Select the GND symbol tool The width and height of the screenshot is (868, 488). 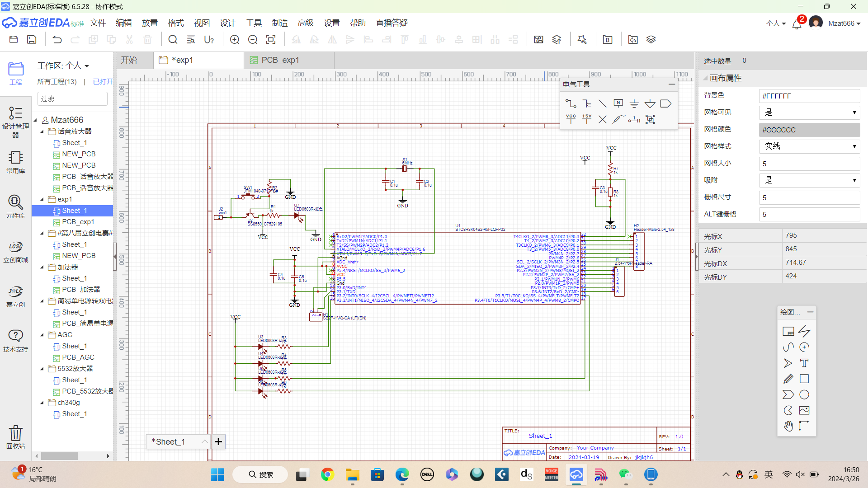click(x=634, y=104)
